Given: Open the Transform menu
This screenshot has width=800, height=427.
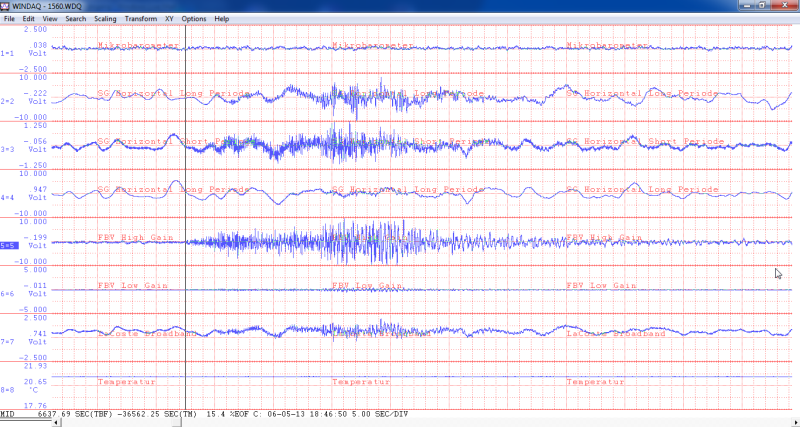Looking at the screenshot, I should tap(141, 19).
